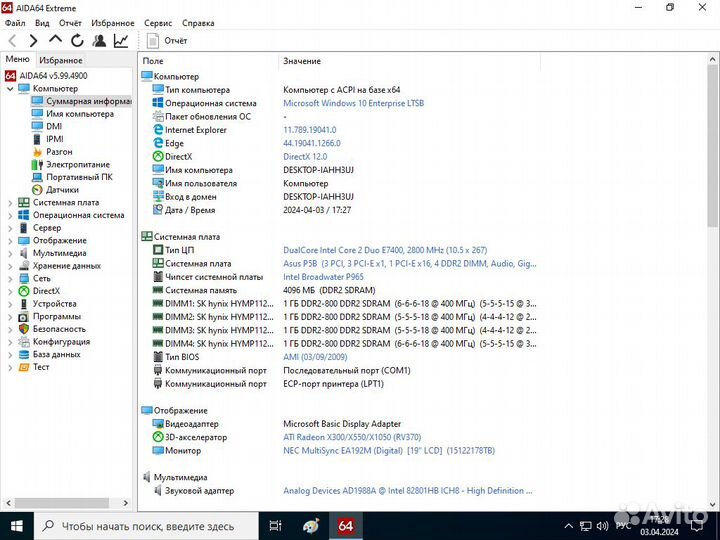720x540 pixels.
Task: Open ATI Radeon X300/X550/X1050 link
Action: coord(352,437)
